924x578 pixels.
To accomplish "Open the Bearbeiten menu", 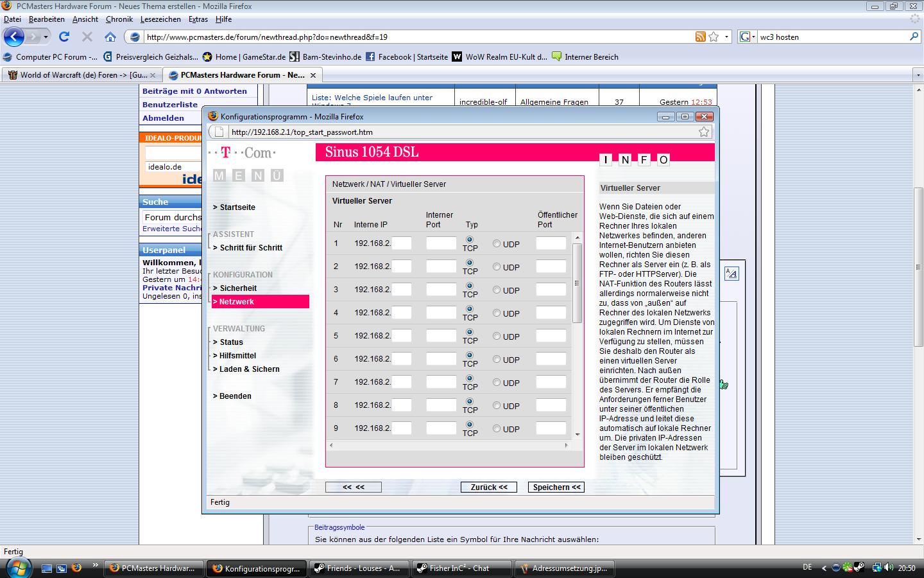I will tap(46, 19).
